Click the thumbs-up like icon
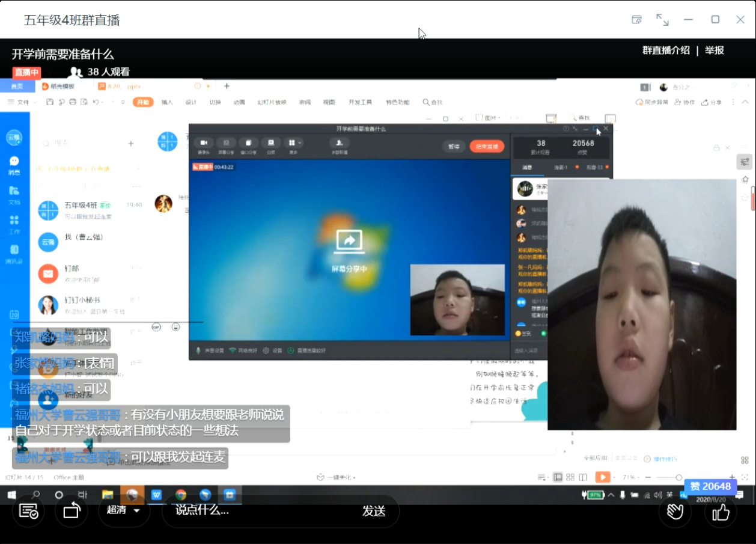The image size is (756, 544). tap(721, 512)
